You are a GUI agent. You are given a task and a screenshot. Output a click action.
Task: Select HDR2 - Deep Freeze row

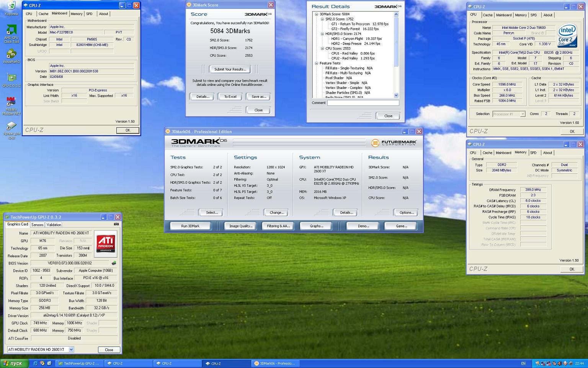click(356, 44)
